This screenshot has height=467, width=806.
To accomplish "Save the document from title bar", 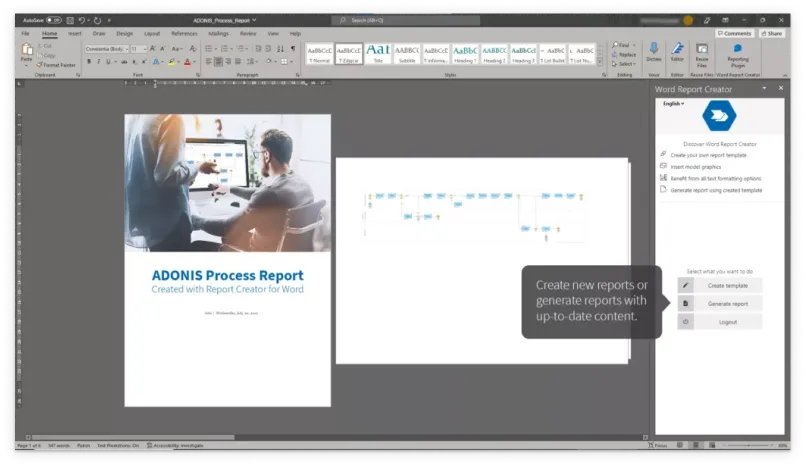I will click(x=70, y=21).
